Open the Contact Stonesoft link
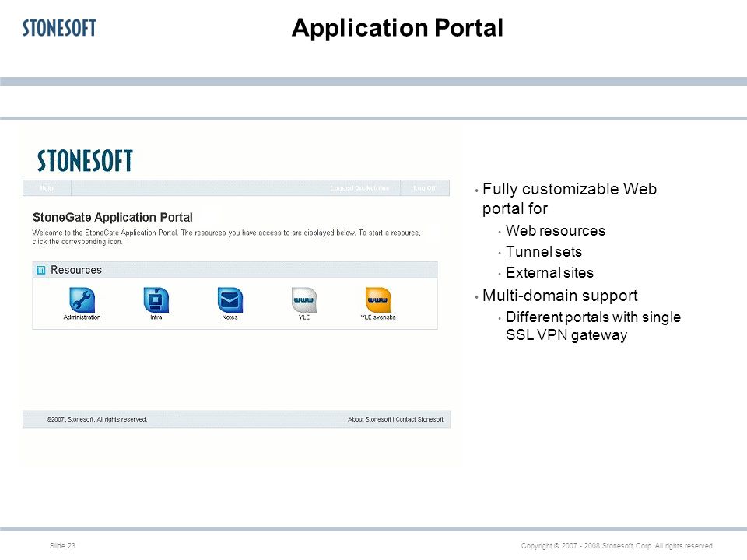Screen dimensions: 747x560 [x=419, y=419]
